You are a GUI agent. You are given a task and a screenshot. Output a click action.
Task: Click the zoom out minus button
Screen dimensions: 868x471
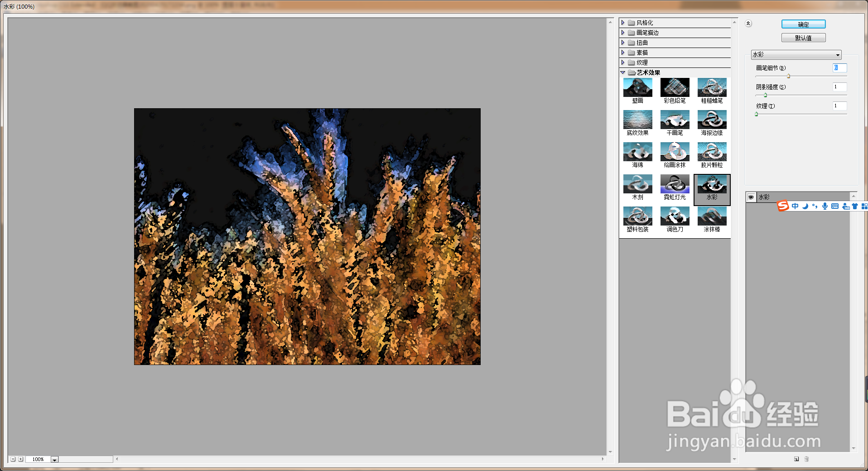13,459
